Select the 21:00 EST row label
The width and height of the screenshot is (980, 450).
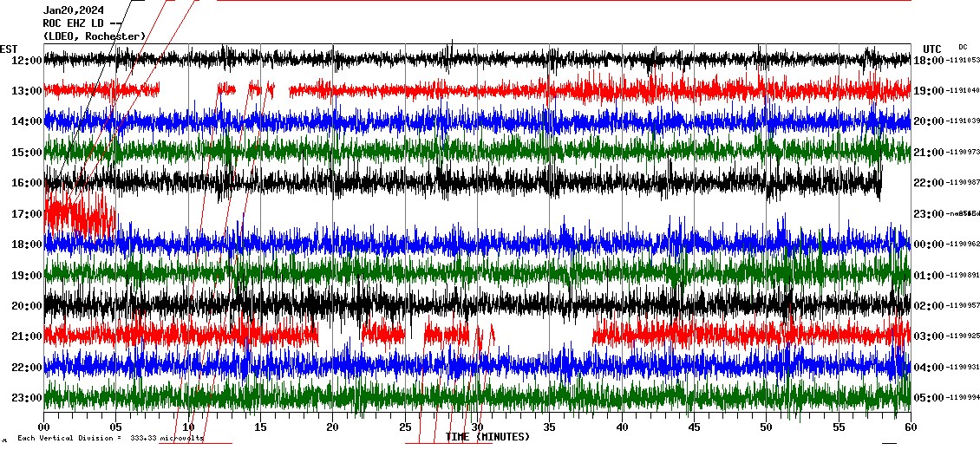(26, 336)
